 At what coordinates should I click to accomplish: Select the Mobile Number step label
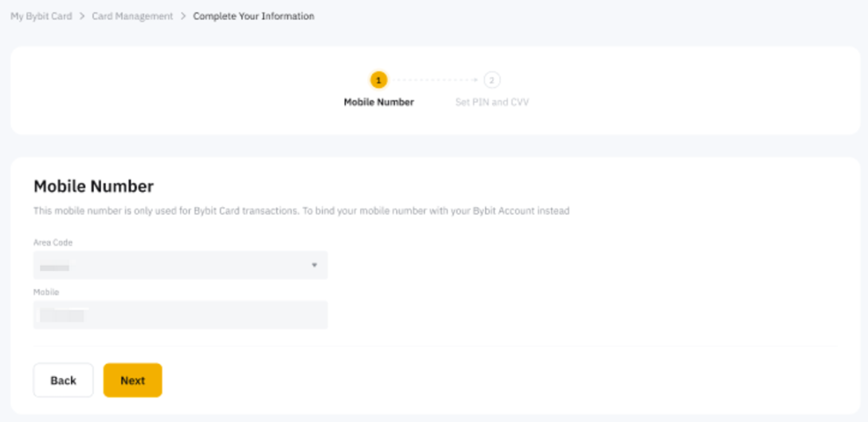pyautogui.click(x=378, y=102)
